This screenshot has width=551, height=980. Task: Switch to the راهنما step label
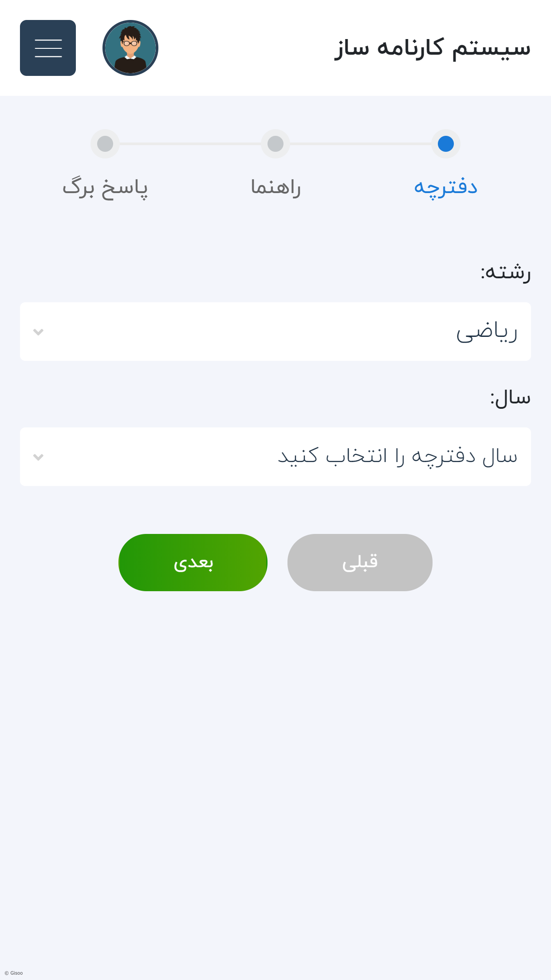pyautogui.click(x=275, y=187)
